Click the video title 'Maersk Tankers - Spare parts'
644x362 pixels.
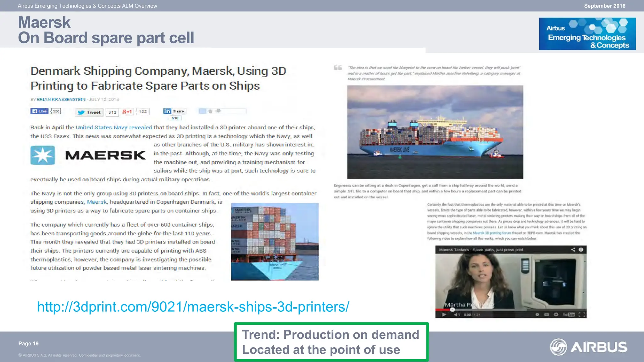coord(481,250)
